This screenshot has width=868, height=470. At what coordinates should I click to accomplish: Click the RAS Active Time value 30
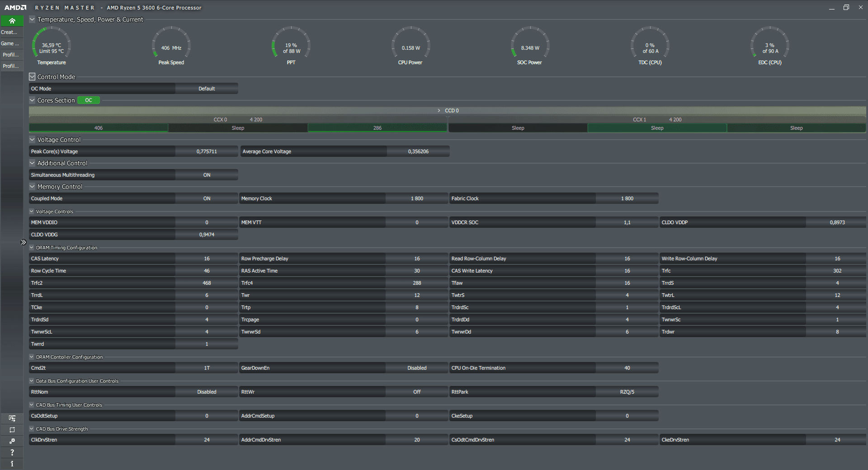point(417,271)
